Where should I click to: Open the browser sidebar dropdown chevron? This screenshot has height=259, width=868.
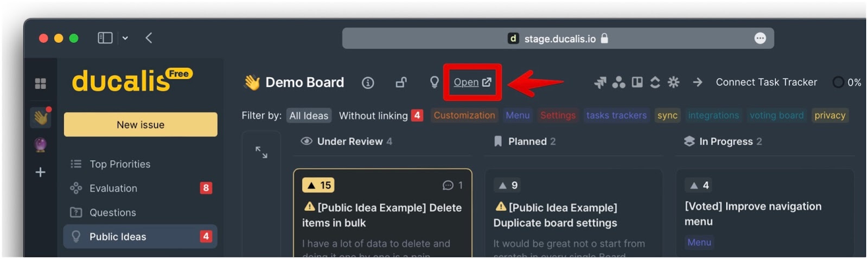click(x=125, y=38)
